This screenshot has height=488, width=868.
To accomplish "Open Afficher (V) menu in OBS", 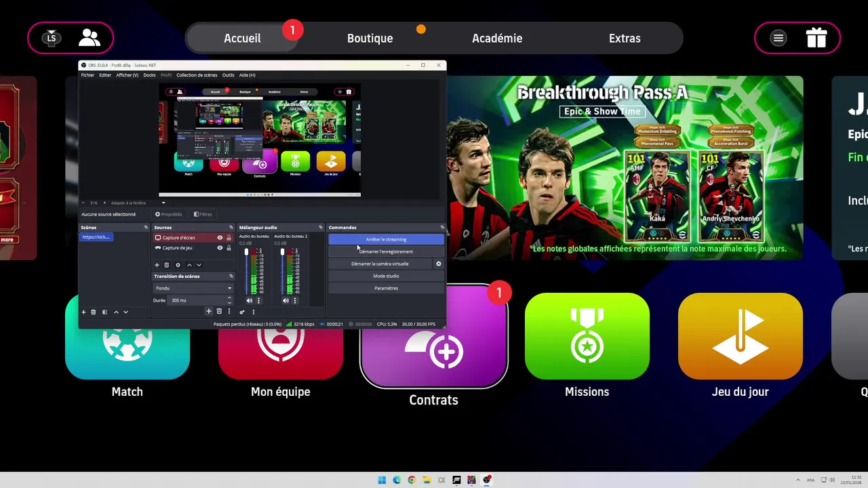I will coord(127,75).
